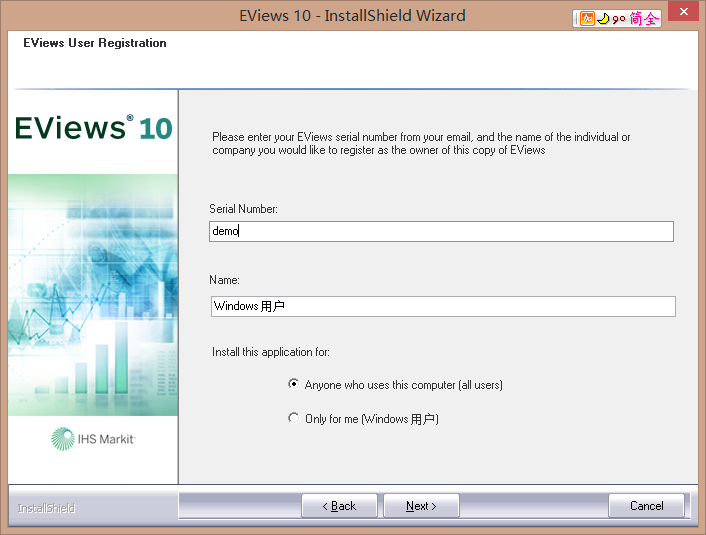
Task: Click the IHS Markit logo
Action: click(x=93, y=438)
